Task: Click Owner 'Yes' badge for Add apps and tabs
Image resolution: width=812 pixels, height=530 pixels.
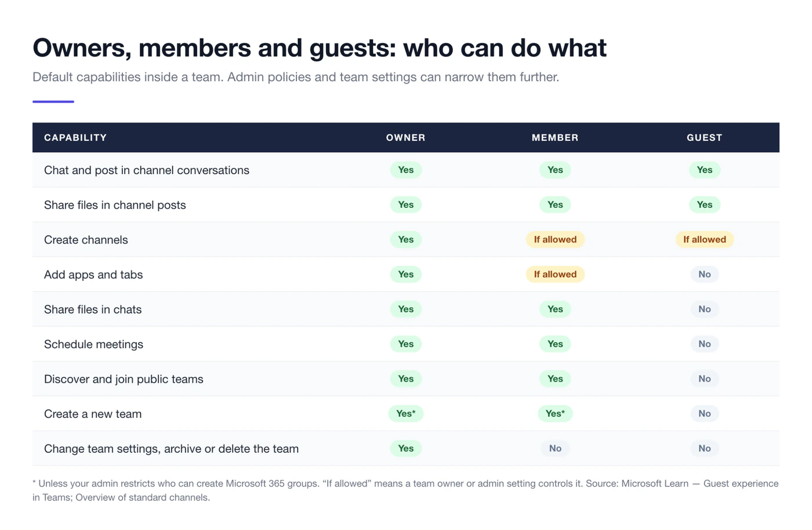Action: [x=406, y=274]
